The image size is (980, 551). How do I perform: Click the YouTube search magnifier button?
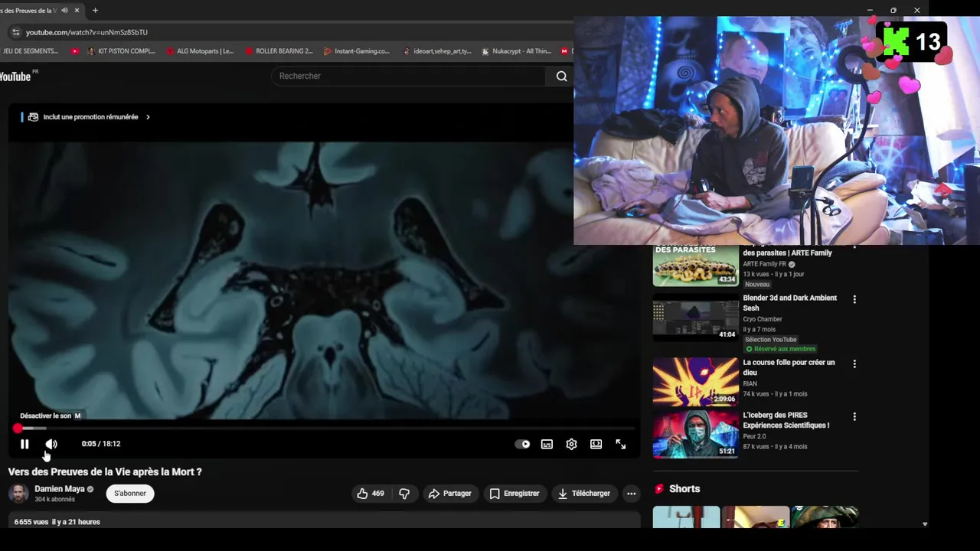(562, 76)
